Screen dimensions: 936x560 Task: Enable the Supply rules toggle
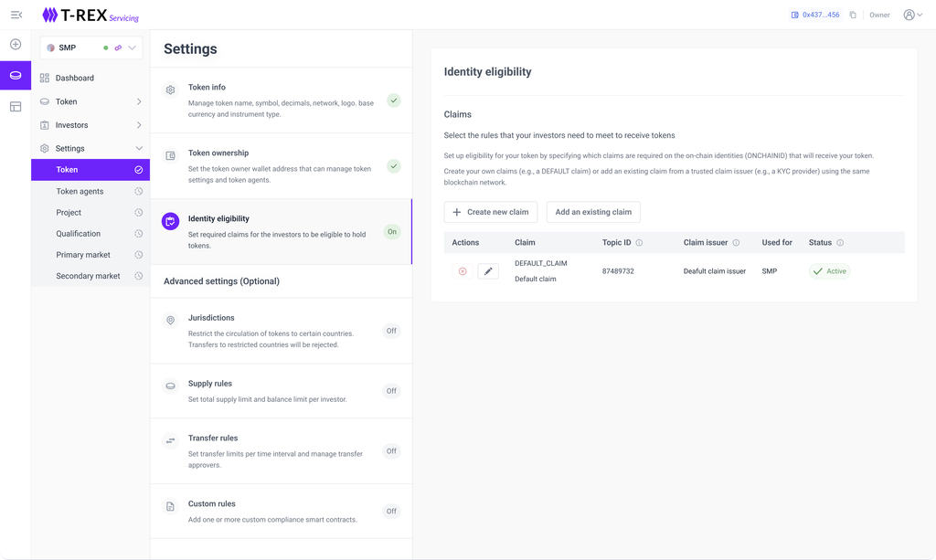pos(391,391)
